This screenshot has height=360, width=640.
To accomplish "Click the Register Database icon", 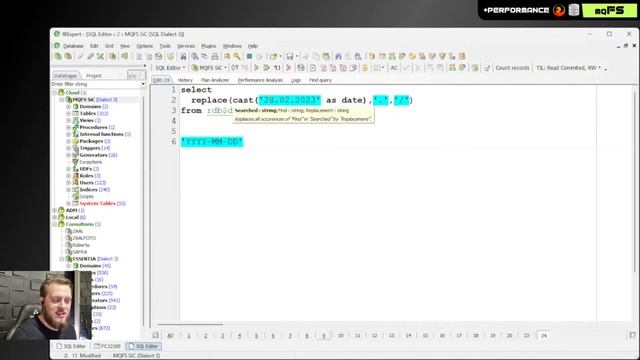I will tap(58, 56).
